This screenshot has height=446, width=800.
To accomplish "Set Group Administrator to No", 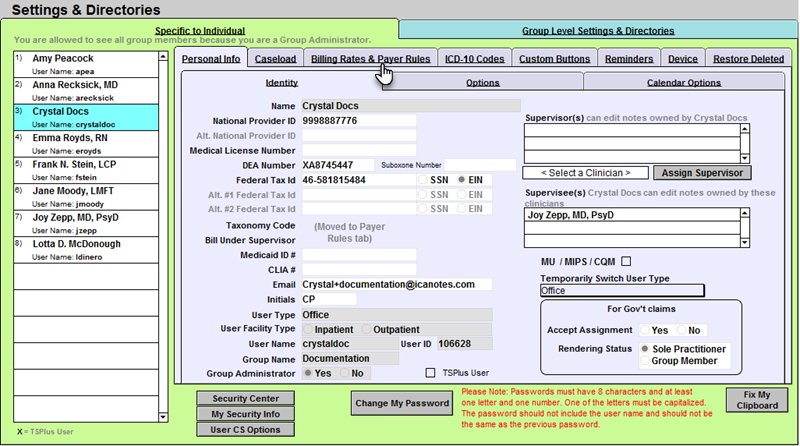I will [x=346, y=372].
